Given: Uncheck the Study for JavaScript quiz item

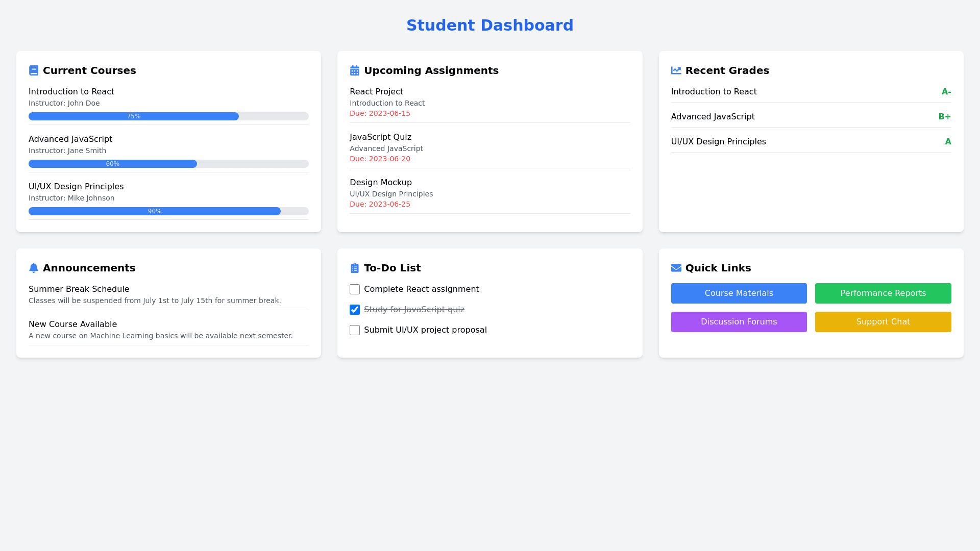Looking at the screenshot, I should 355,310.
